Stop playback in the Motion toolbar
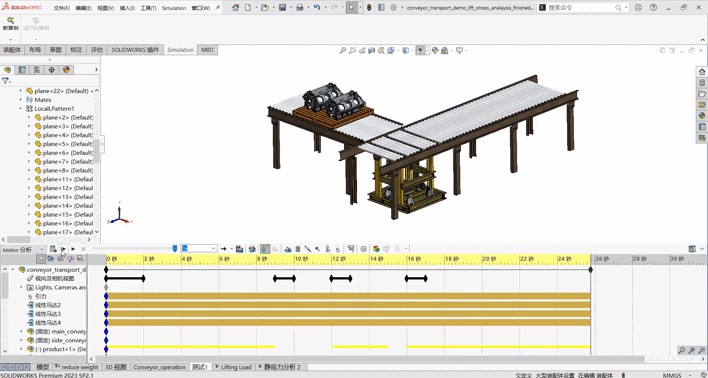The image size is (708, 378). [83, 249]
